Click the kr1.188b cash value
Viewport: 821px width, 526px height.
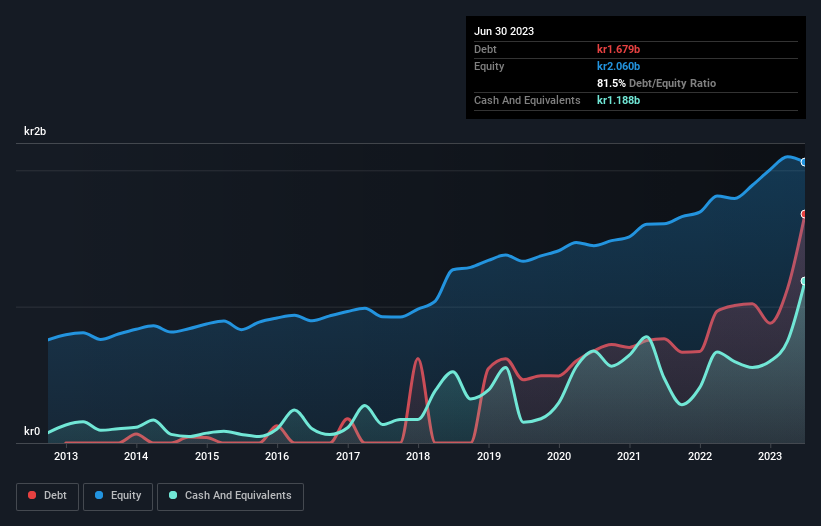[x=618, y=100]
